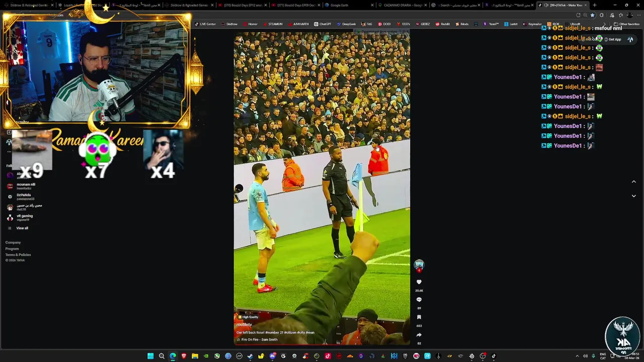Switch to the Bouzid Days EP09 tab
This screenshot has width=644, height=362.
(x=295, y=5)
